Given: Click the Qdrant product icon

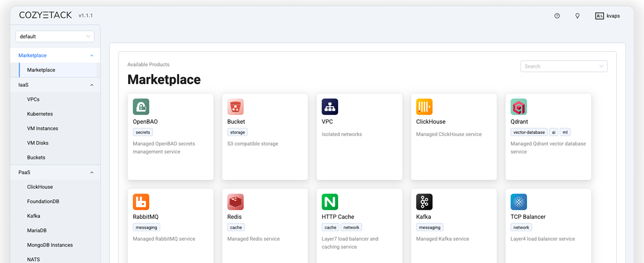Looking at the screenshot, I should [519, 107].
